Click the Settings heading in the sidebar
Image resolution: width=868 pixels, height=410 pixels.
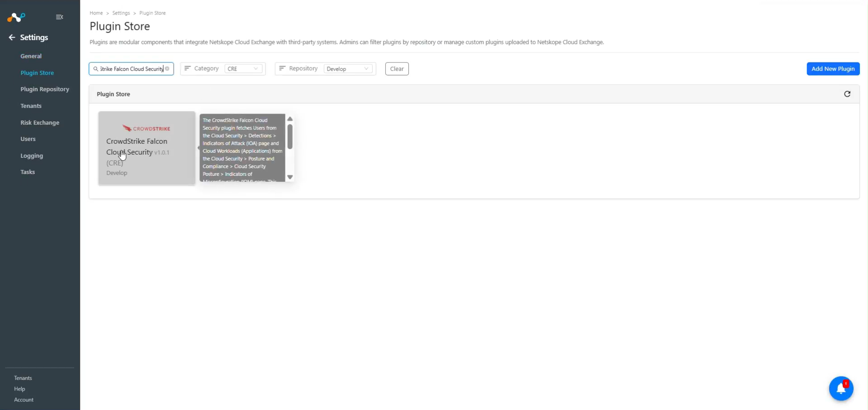click(34, 38)
